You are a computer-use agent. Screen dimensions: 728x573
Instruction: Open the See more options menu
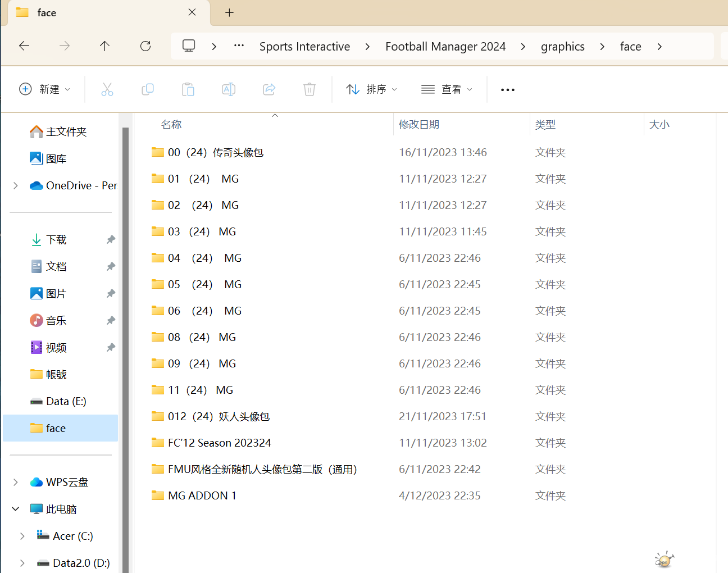coord(508,90)
